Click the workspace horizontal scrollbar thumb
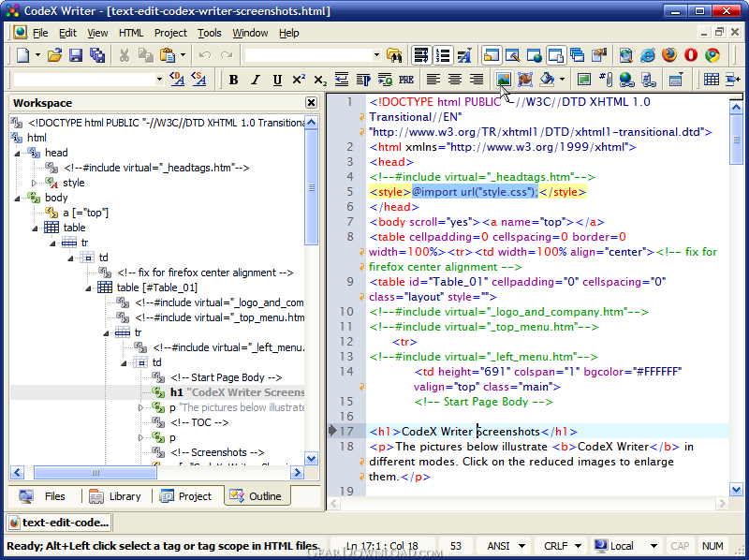Image resolution: width=749 pixels, height=560 pixels. (x=95, y=473)
